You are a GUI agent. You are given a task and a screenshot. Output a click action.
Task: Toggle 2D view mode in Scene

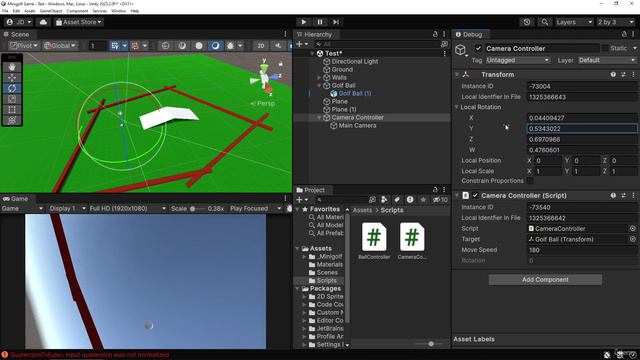260,46
